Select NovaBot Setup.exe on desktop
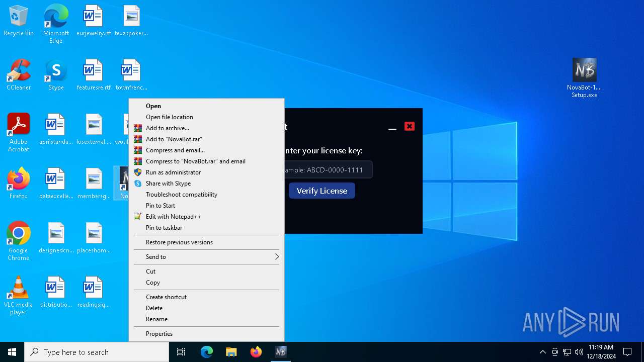This screenshot has height=362, width=644. pos(584,78)
